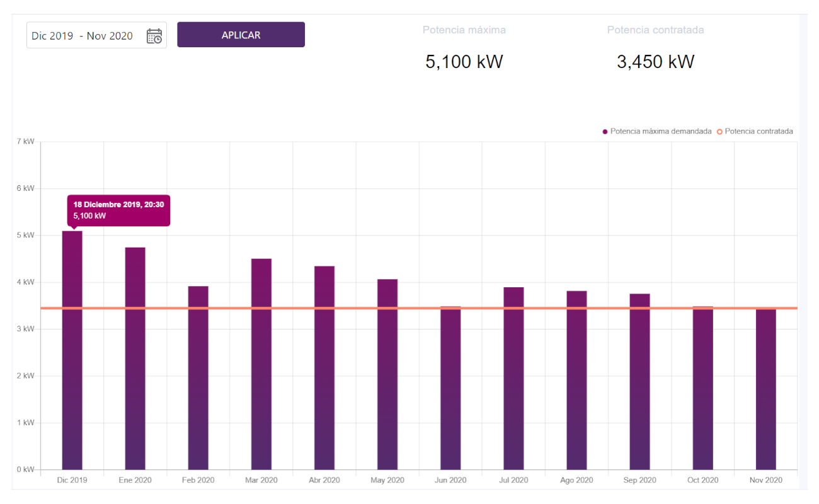
Task: Click the Abr 2020 axis label
Action: [324, 480]
